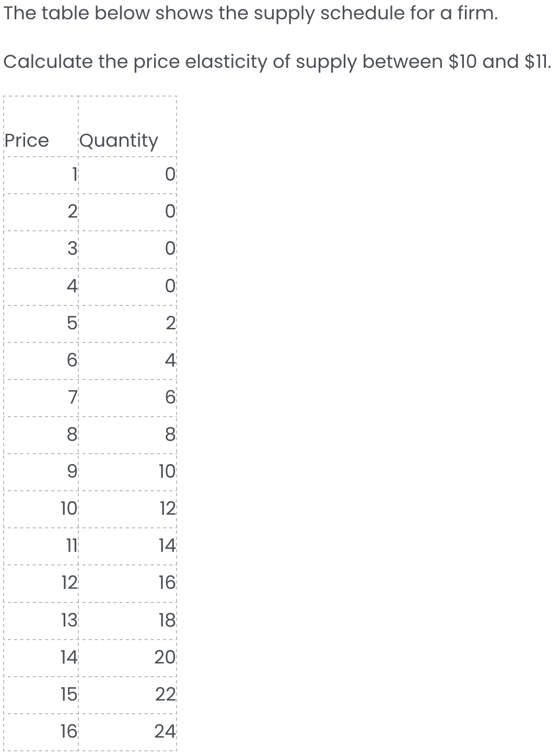
Task: Click the Price column header
Action: coord(27,140)
